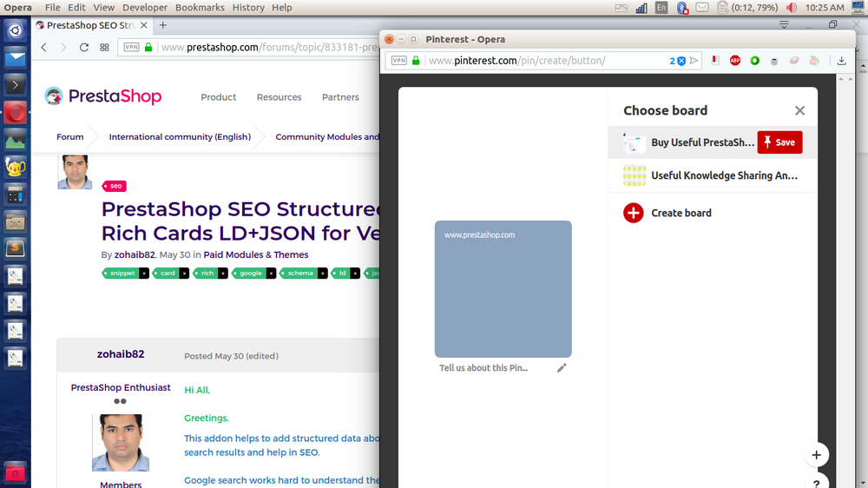Click the schema tag
This screenshot has width=868, height=488.
coord(300,273)
